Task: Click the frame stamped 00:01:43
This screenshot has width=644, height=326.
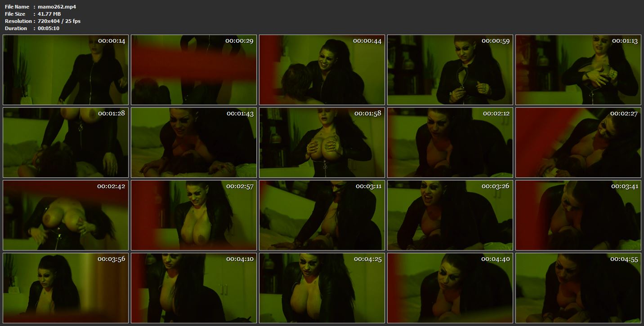Action: tap(194, 142)
